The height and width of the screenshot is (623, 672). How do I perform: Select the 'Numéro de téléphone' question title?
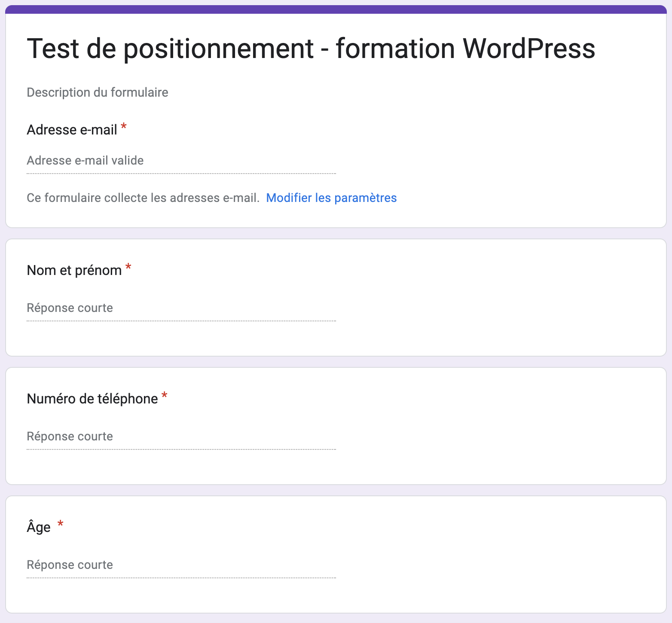pyautogui.click(x=92, y=399)
